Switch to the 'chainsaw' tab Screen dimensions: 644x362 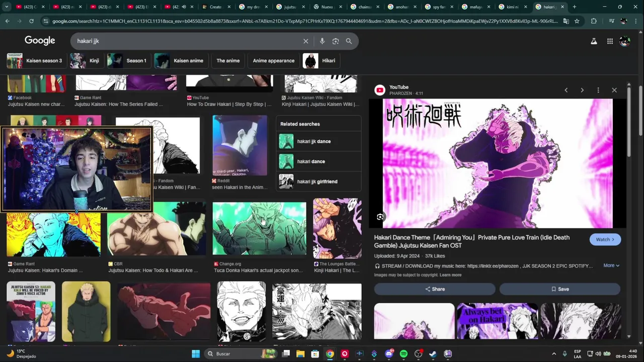tap(365, 7)
